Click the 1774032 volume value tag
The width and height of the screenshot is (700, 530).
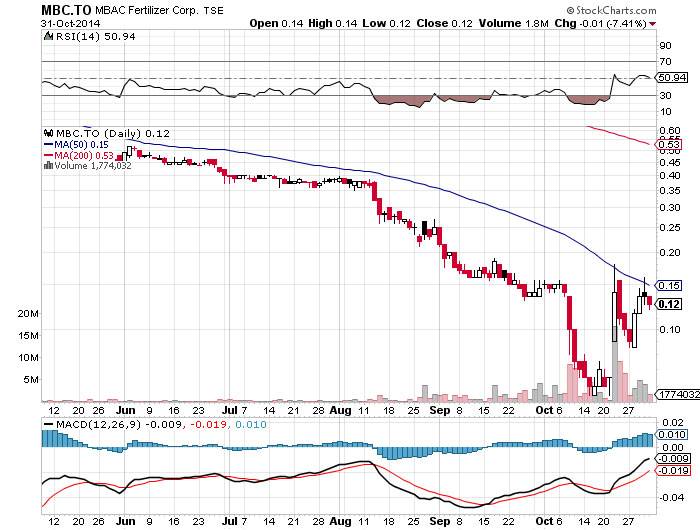click(673, 397)
